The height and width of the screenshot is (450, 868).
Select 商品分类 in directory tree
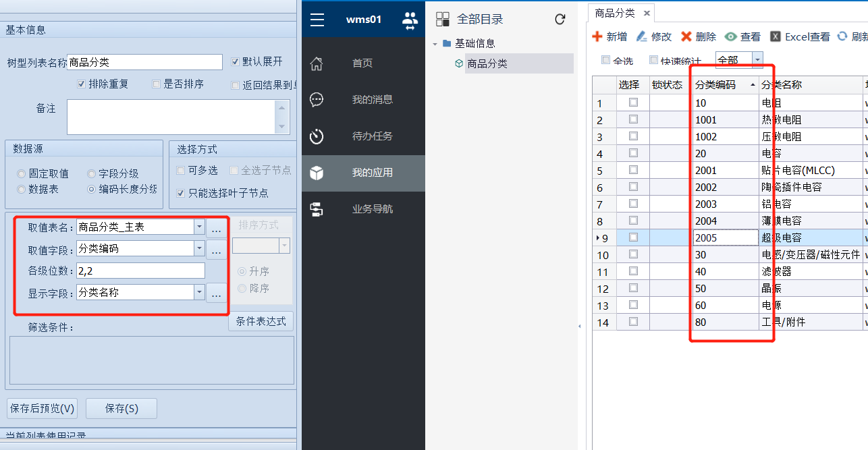[487, 64]
